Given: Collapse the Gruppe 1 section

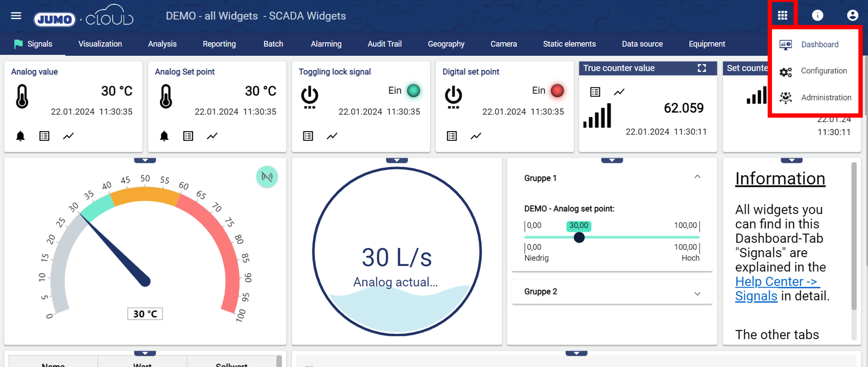Looking at the screenshot, I should [697, 177].
